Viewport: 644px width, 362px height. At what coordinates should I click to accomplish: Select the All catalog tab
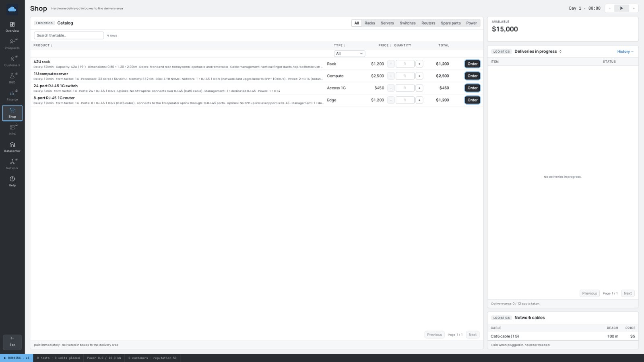tap(356, 23)
